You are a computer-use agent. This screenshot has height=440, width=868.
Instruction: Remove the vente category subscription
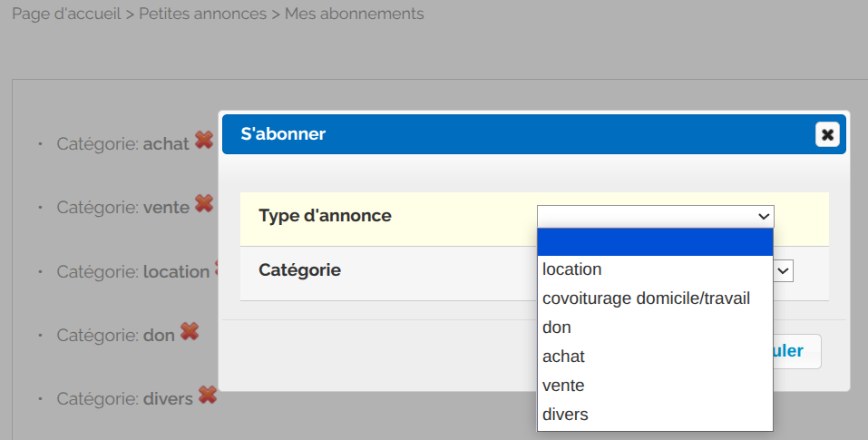[x=204, y=204]
